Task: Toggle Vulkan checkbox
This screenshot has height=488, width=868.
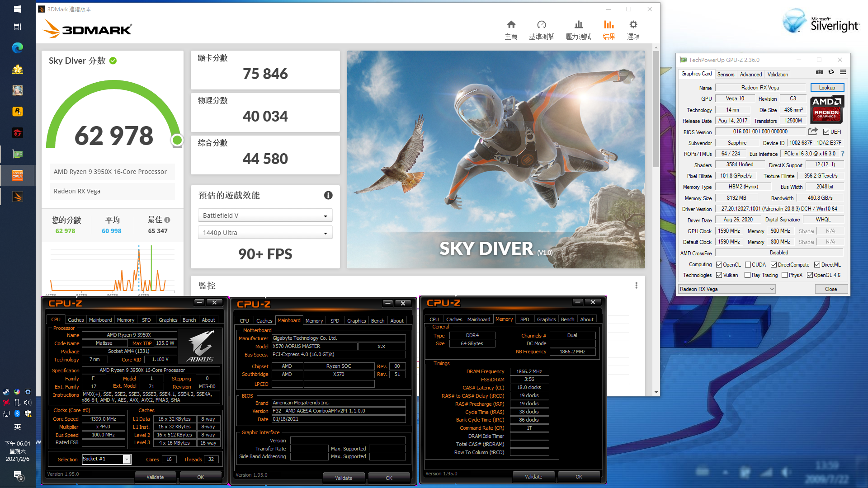Action: tap(719, 275)
